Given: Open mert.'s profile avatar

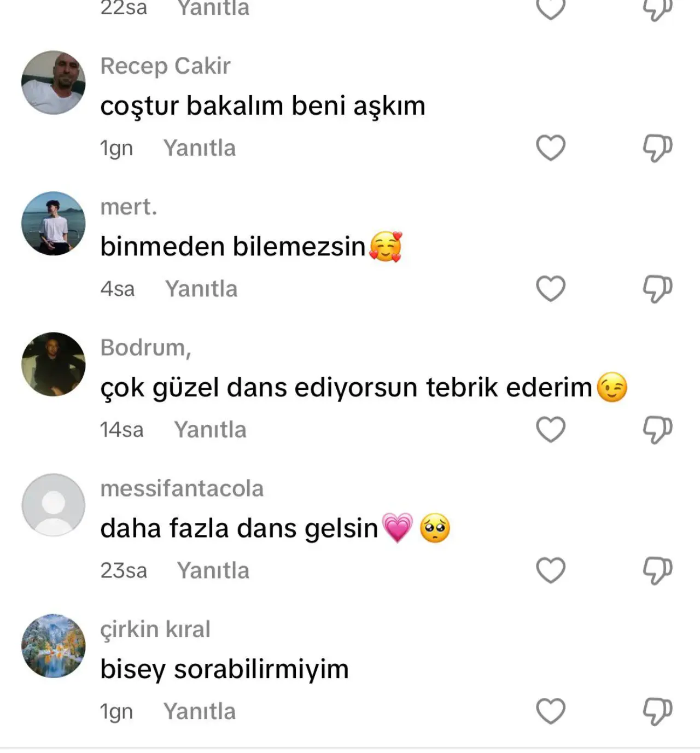Looking at the screenshot, I should pyautogui.click(x=54, y=223).
